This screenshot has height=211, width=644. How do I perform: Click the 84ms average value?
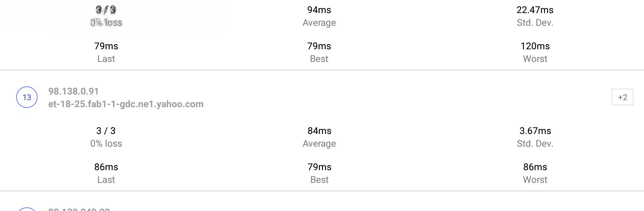click(x=319, y=131)
